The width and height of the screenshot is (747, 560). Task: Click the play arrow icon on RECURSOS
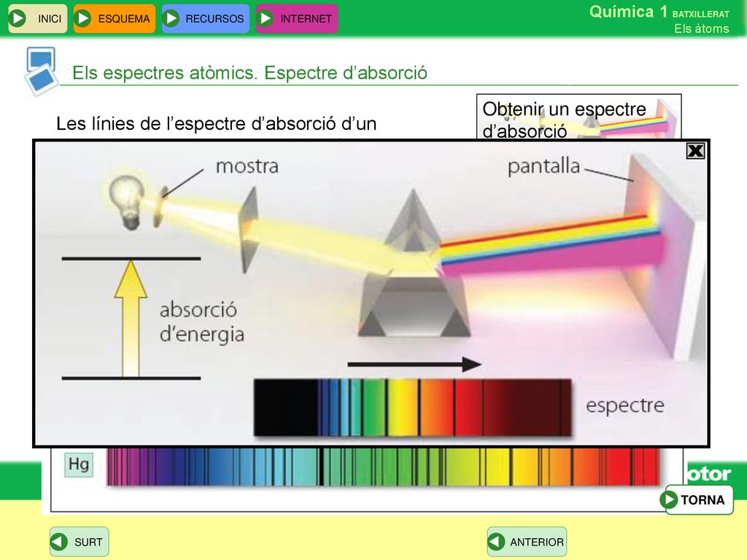click(171, 18)
